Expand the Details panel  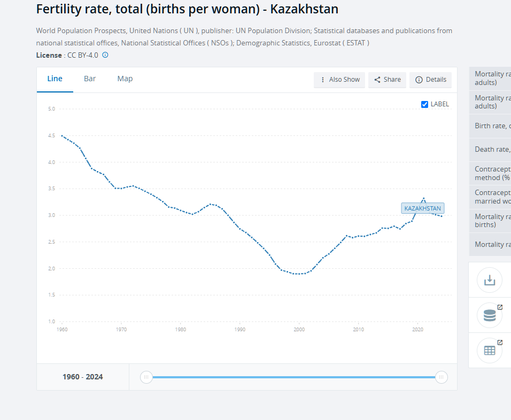click(x=430, y=80)
